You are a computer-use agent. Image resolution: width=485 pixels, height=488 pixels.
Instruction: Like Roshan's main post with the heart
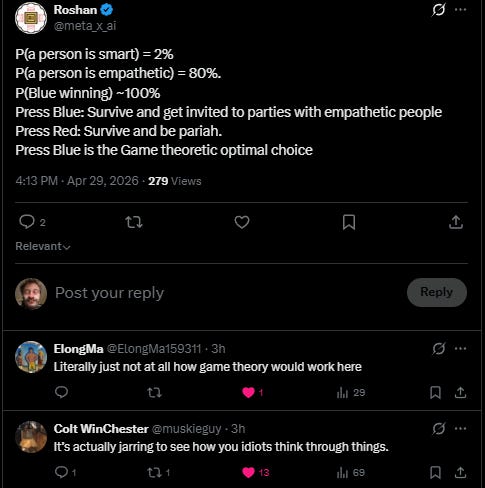coord(242,222)
